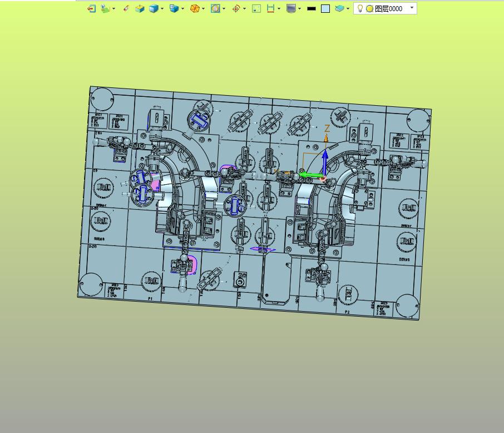Click the orange Z axis label

[x=327, y=129]
